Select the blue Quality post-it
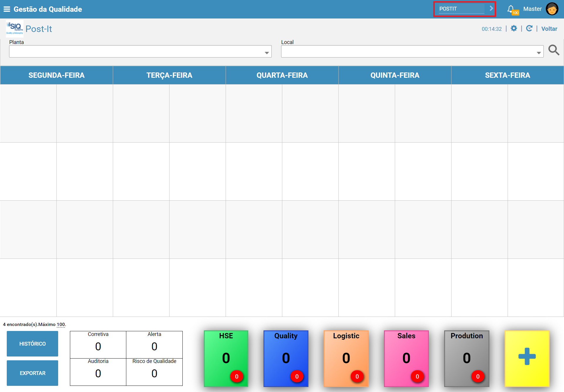The image size is (564, 392). 286,359
